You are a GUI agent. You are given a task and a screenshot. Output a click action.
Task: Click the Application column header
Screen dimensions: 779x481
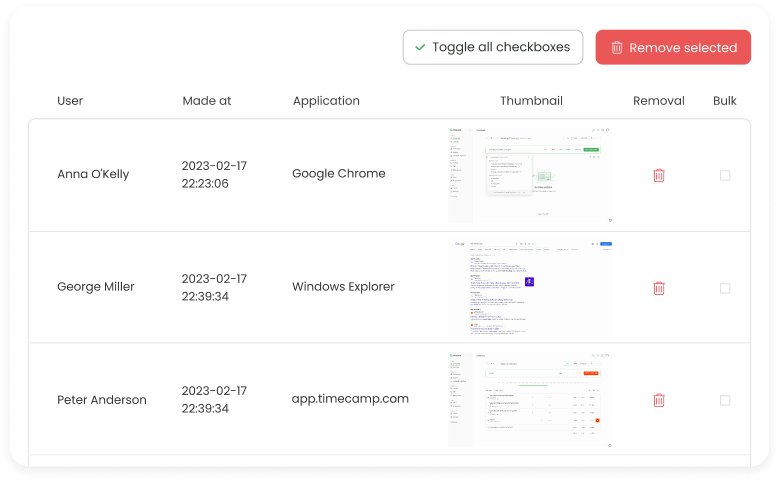326,101
